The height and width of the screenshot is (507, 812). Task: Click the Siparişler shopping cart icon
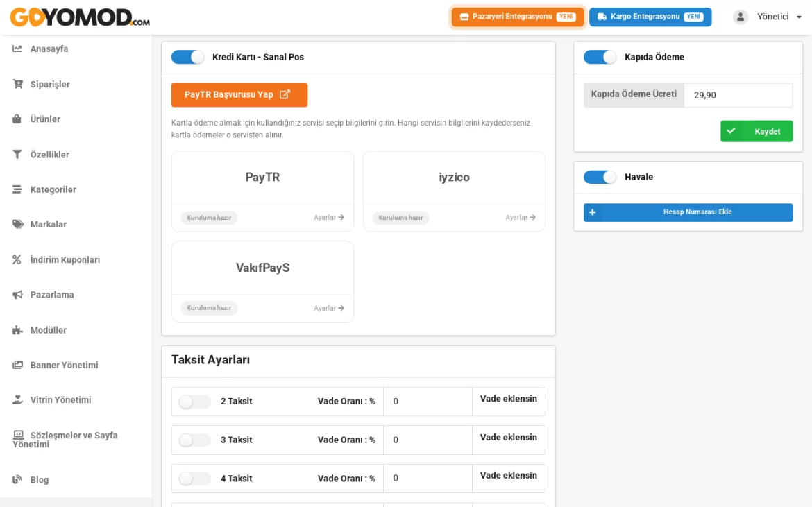(17, 84)
